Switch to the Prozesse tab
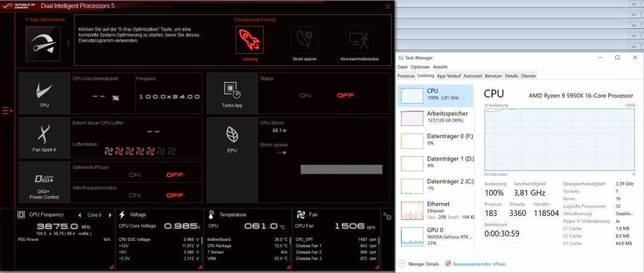This screenshot has height=273, width=644. (406, 76)
